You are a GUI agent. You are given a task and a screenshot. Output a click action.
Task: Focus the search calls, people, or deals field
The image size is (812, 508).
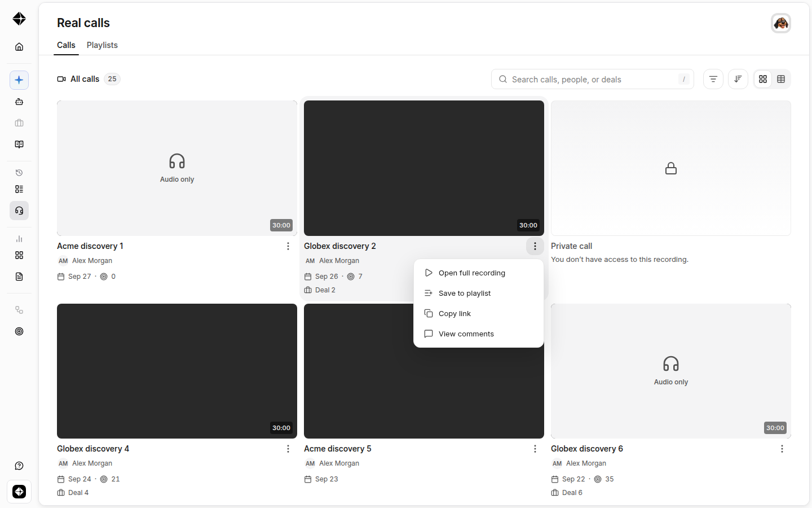(x=593, y=79)
